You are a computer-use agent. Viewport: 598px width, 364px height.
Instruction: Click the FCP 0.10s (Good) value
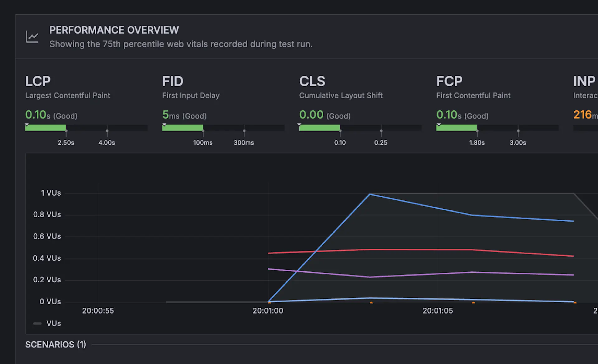[462, 115]
